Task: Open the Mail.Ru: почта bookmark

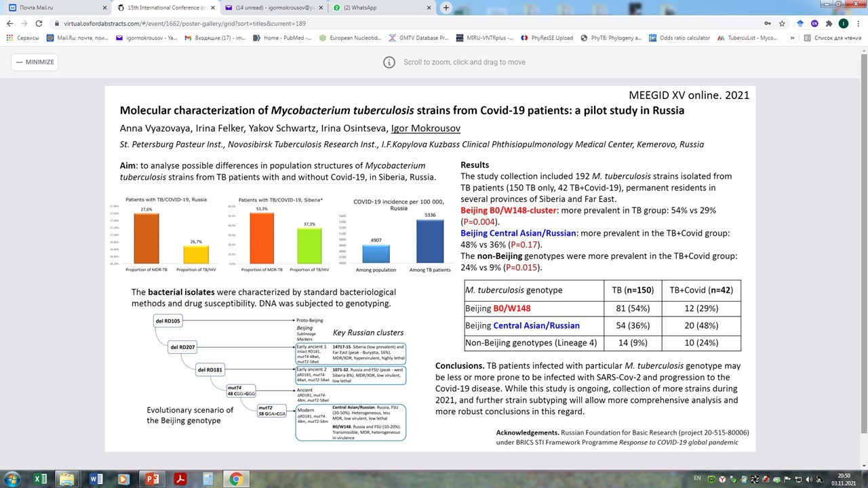Action: click(79, 38)
